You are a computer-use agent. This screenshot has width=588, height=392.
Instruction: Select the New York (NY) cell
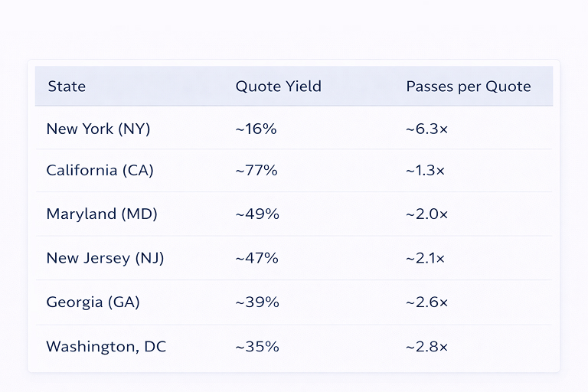tap(98, 129)
